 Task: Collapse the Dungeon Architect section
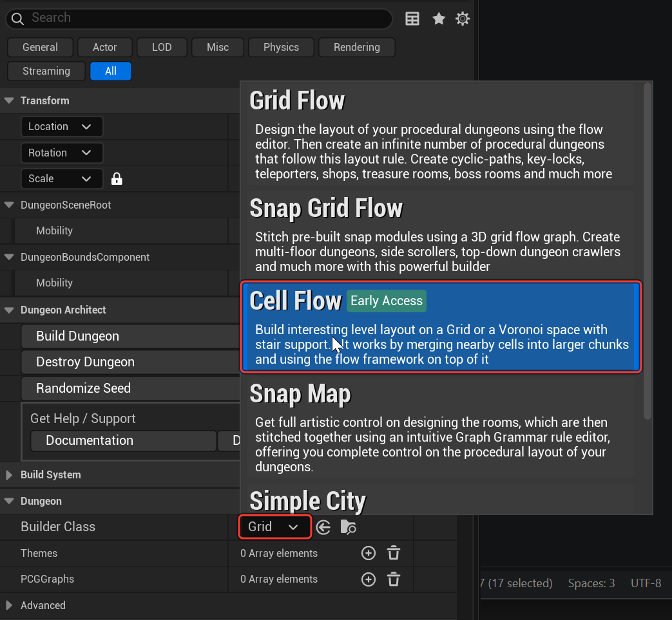click(9, 310)
